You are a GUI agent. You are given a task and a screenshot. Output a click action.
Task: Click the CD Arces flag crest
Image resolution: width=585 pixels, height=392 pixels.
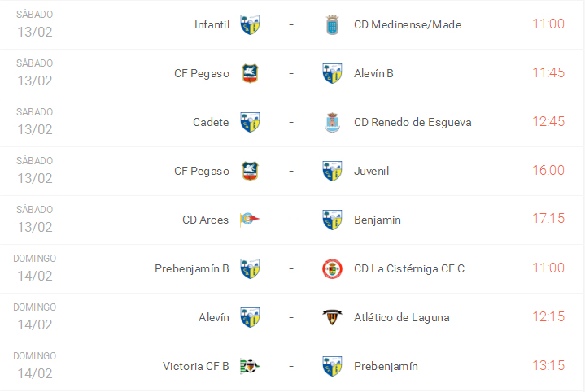pos(250,220)
